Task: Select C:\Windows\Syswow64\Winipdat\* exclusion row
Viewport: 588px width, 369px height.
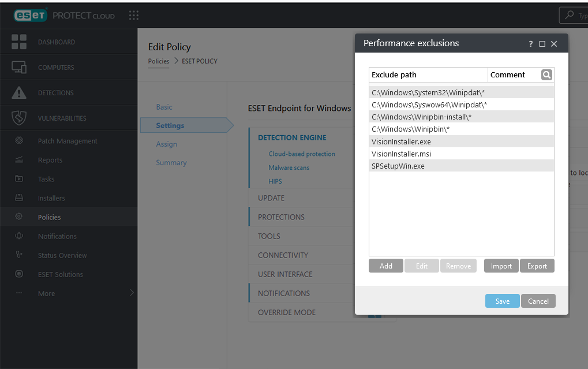Action: pos(461,105)
